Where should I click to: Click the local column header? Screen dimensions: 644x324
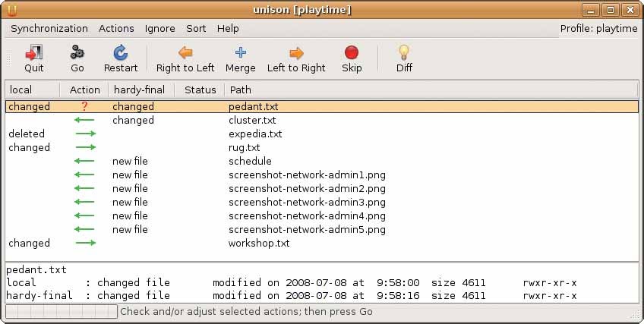(x=33, y=90)
